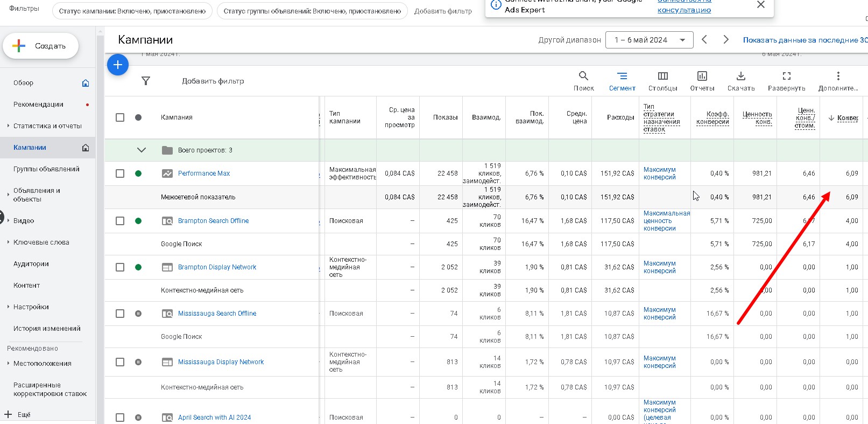Click the status dot of Performance Max
868x424 pixels.
click(x=138, y=173)
